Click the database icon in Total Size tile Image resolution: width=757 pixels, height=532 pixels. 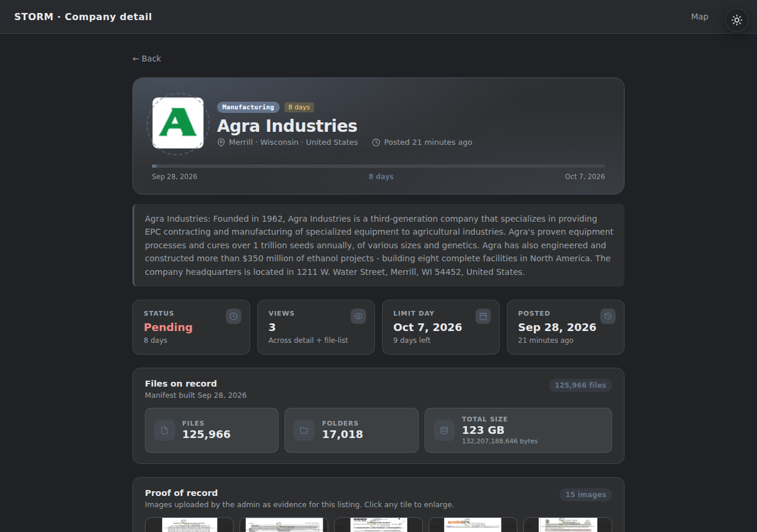coord(444,430)
